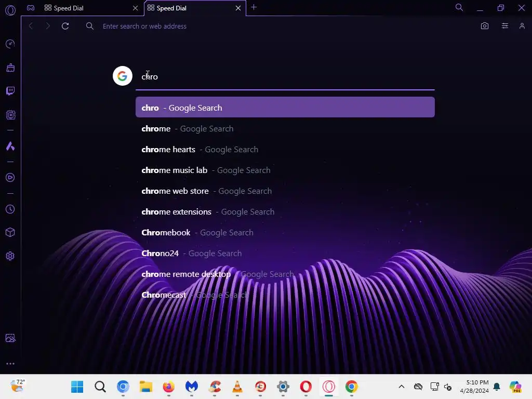Close the second Speed Dial tab
This screenshot has height=399, width=532.
click(x=238, y=8)
